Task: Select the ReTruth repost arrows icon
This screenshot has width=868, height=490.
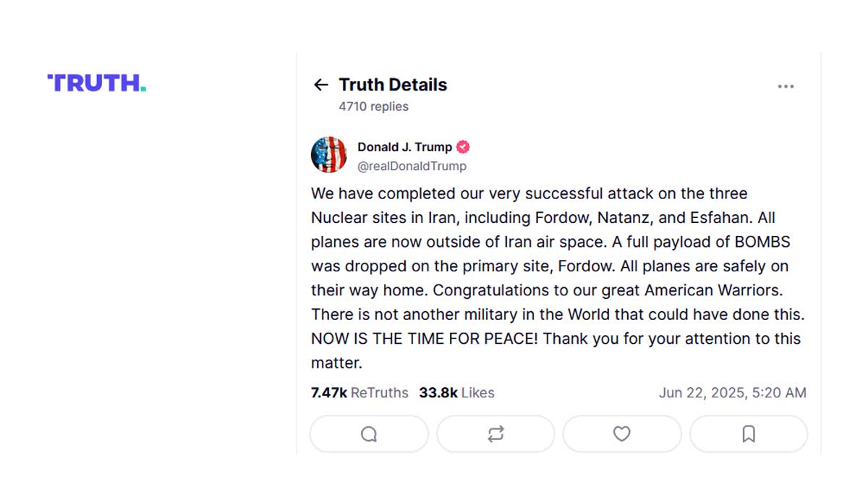Action: [x=495, y=434]
